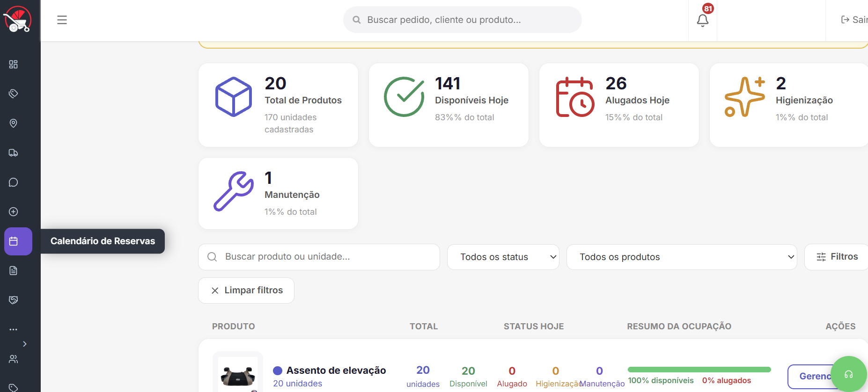Open the tags sidebar icon
This screenshot has width=868, height=392.
[x=14, y=94]
